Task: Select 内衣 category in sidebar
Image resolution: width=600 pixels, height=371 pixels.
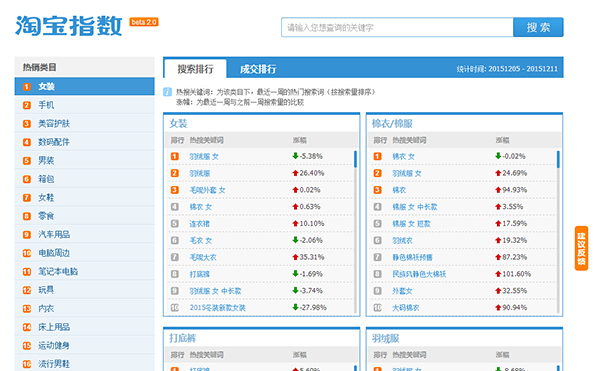Action: (x=85, y=308)
